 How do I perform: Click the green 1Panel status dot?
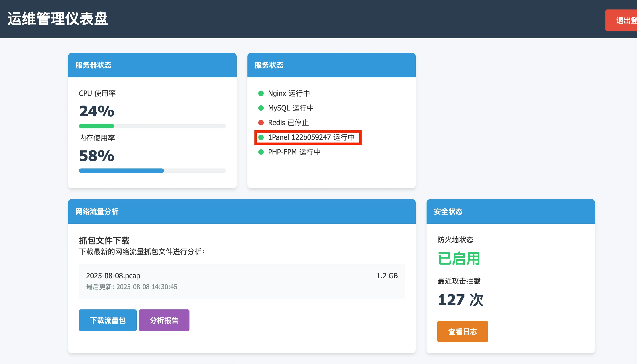point(261,137)
